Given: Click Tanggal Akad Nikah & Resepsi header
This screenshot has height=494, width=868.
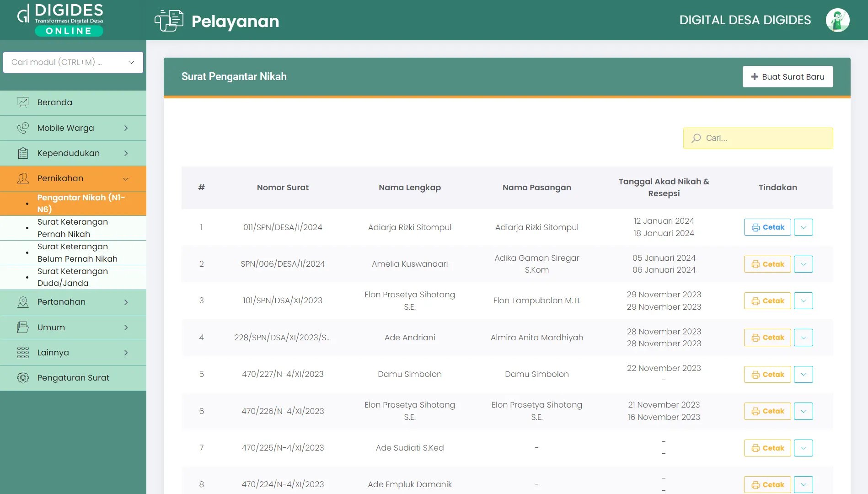Looking at the screenshot, I should [664, 188].
